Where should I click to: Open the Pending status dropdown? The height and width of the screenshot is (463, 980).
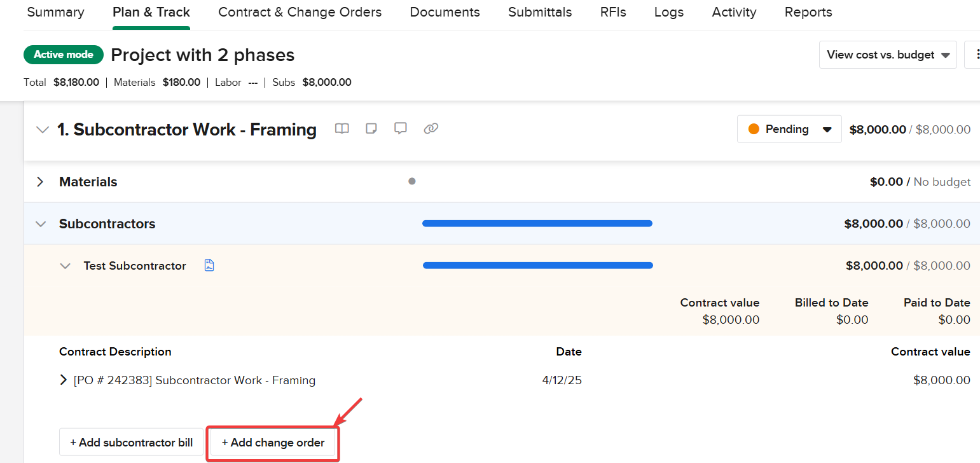tap(789, 129)
